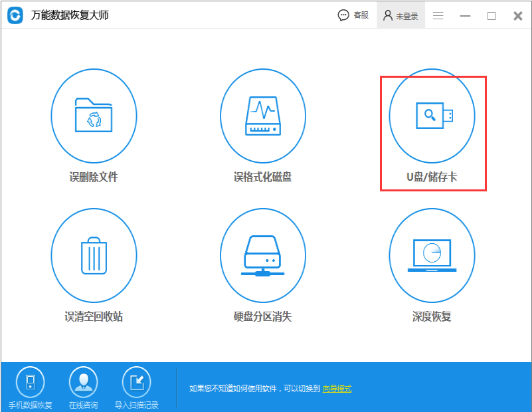Viewport: 532px width, 412px height.
Task: Open the hamburger menu
Action: click(438, 15)
